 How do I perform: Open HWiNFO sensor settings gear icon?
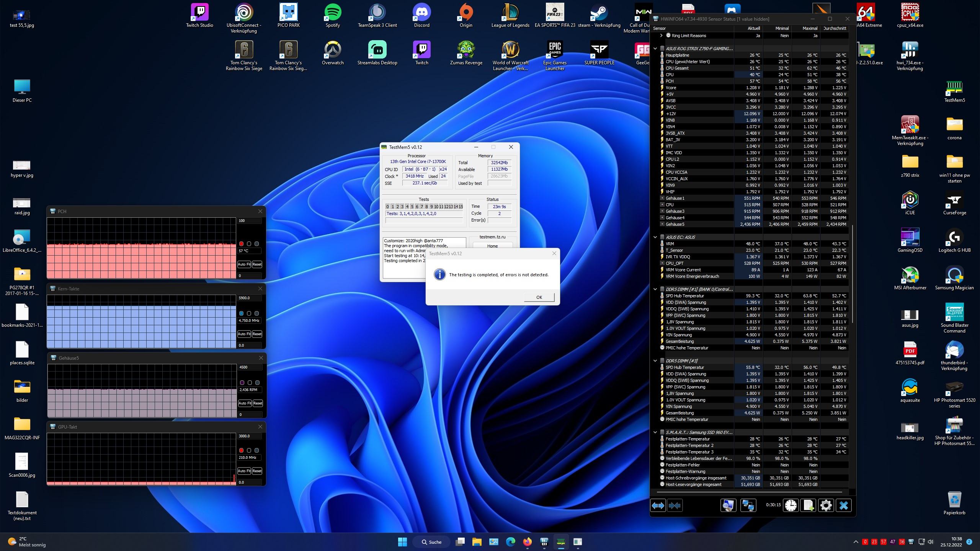coord(826,505)
